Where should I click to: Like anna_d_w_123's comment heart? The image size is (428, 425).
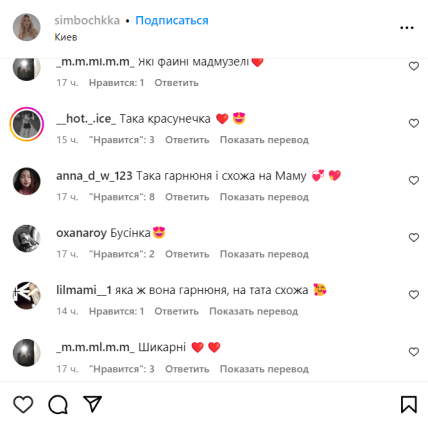(414, 180)
